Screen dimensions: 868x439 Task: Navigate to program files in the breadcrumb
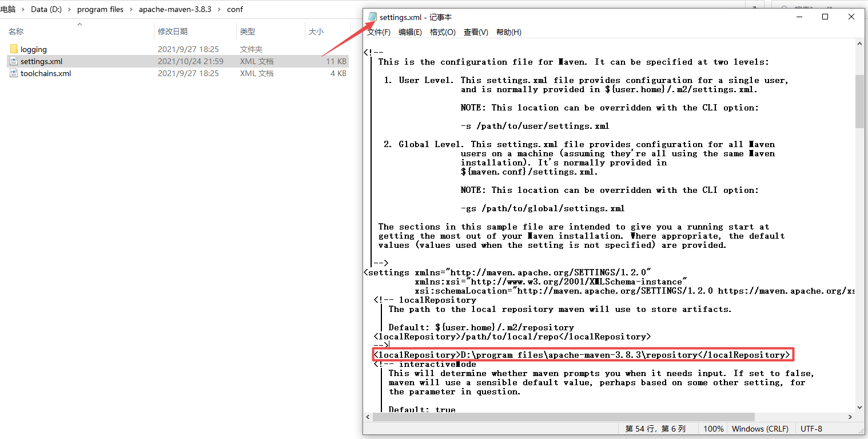(x=100, y=9)
